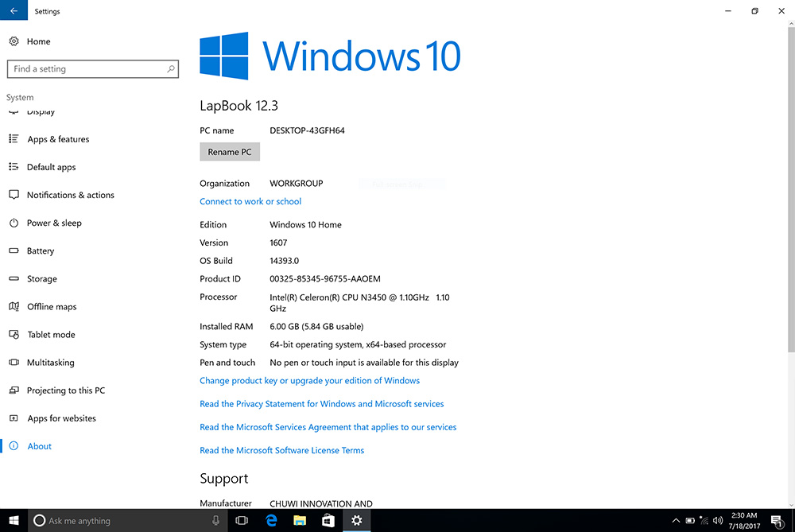Click the Battery icon in sidebar
Viewport: 795px width, 532px height.
pyautogui.click(x=14, y=250)
